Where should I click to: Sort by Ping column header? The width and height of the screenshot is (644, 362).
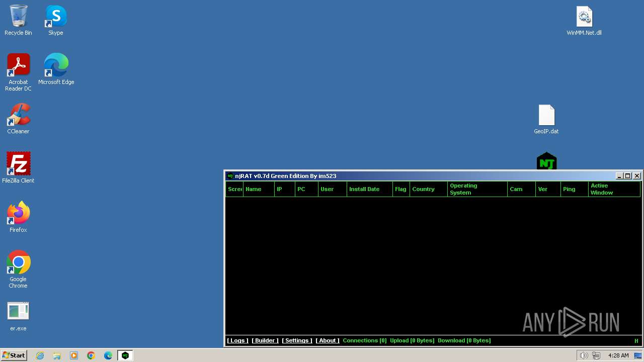tap(575, 189)
